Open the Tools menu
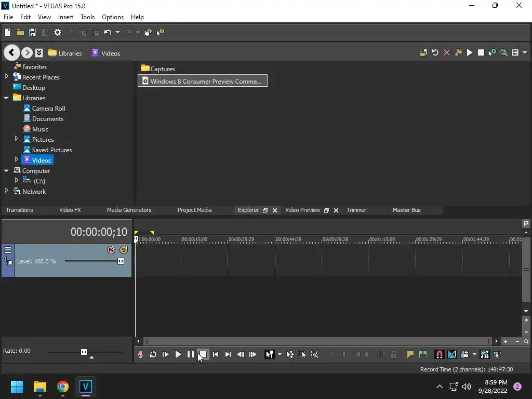 point(87,17)
